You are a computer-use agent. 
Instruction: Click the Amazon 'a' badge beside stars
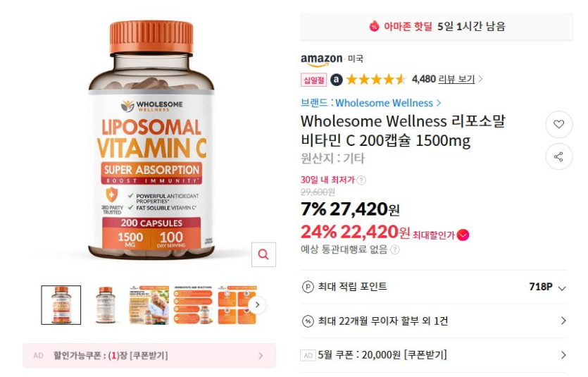[337, 80]
